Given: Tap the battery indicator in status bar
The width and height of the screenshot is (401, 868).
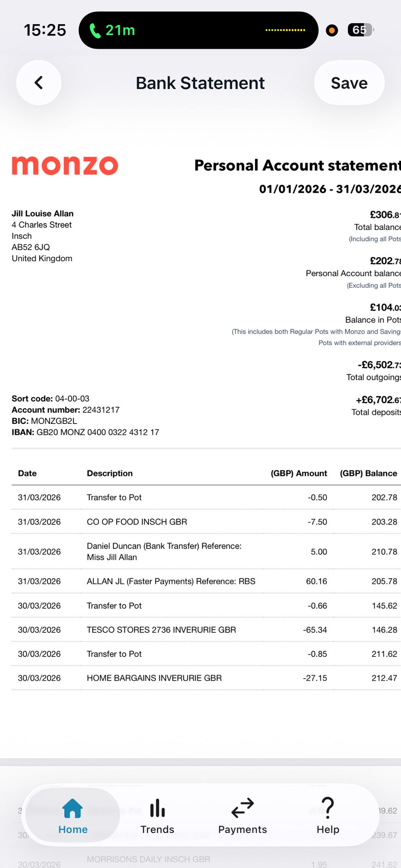Looking at the screenshot, I should [361, 30].
